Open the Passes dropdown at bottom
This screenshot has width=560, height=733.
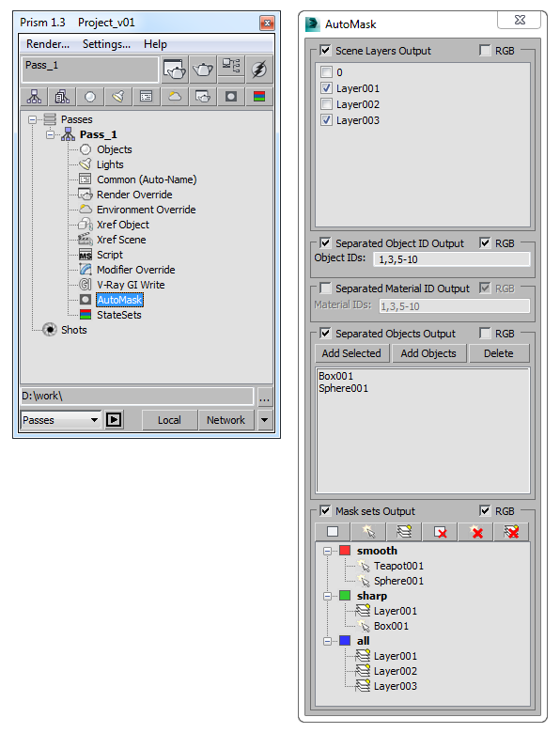click(x=61, y=420)
